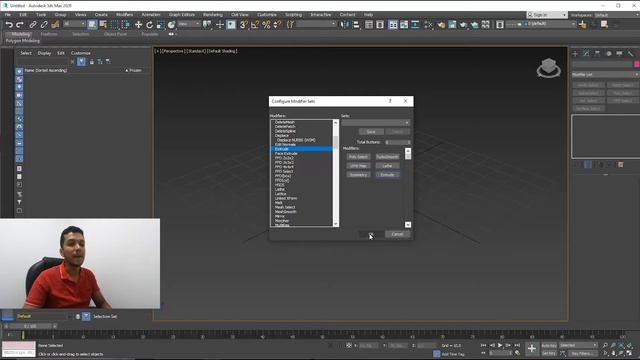
Task: Choose the Rectangular Selection Region icon
Action: click(x=114, y=24)
